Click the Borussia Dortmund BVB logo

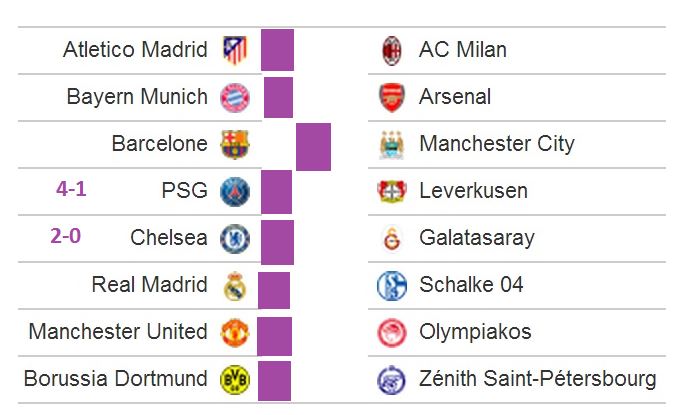pos(235,379)
